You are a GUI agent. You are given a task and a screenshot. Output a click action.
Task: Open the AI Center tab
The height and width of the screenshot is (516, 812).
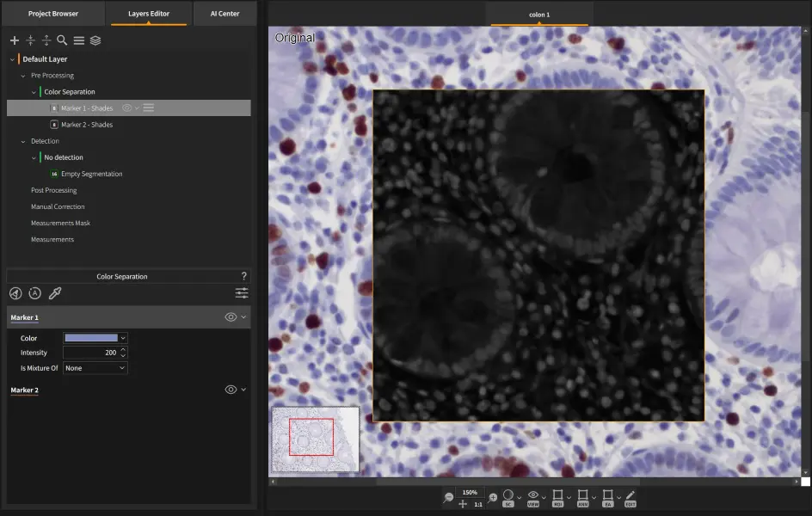225,14
